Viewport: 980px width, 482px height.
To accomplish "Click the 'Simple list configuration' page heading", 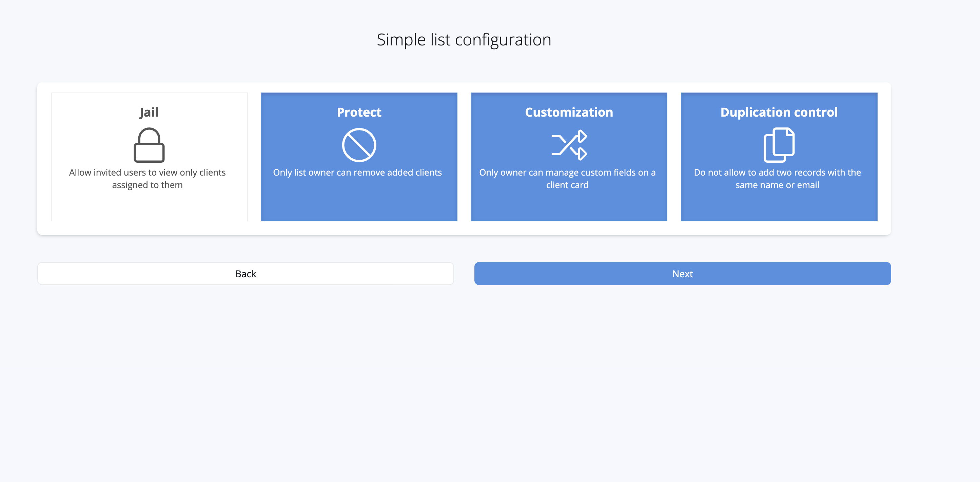I will 464,40.
